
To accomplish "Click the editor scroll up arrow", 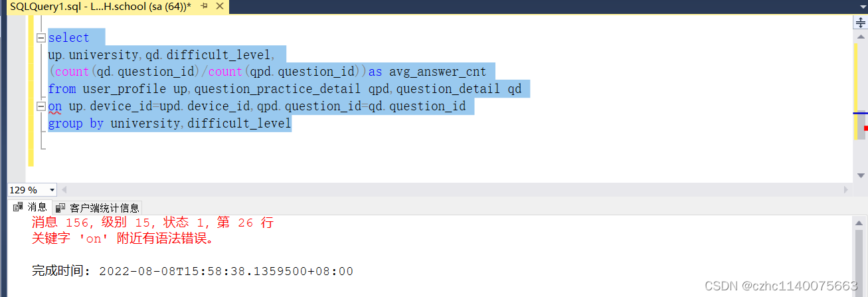I will pos(860,36).
